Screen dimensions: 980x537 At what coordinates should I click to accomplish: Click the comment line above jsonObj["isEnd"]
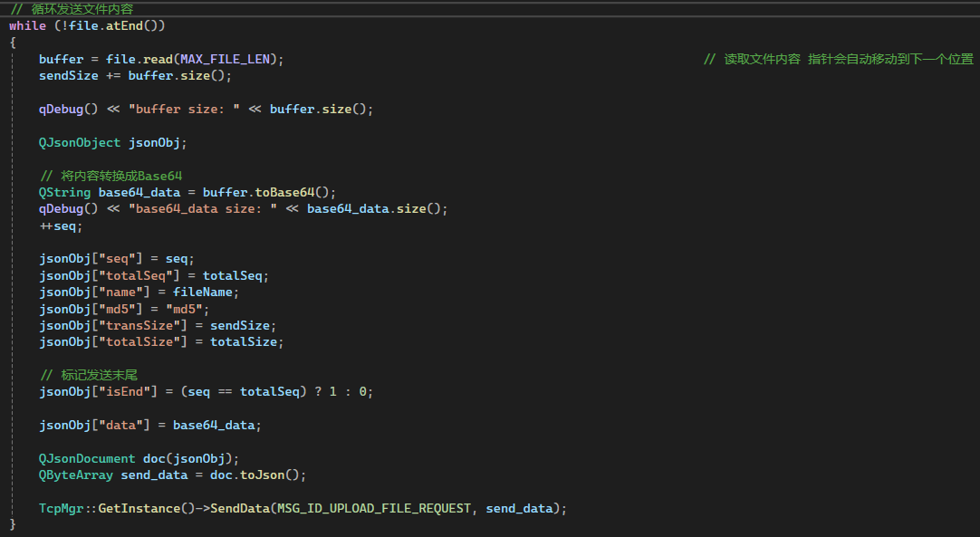[88, 375]
